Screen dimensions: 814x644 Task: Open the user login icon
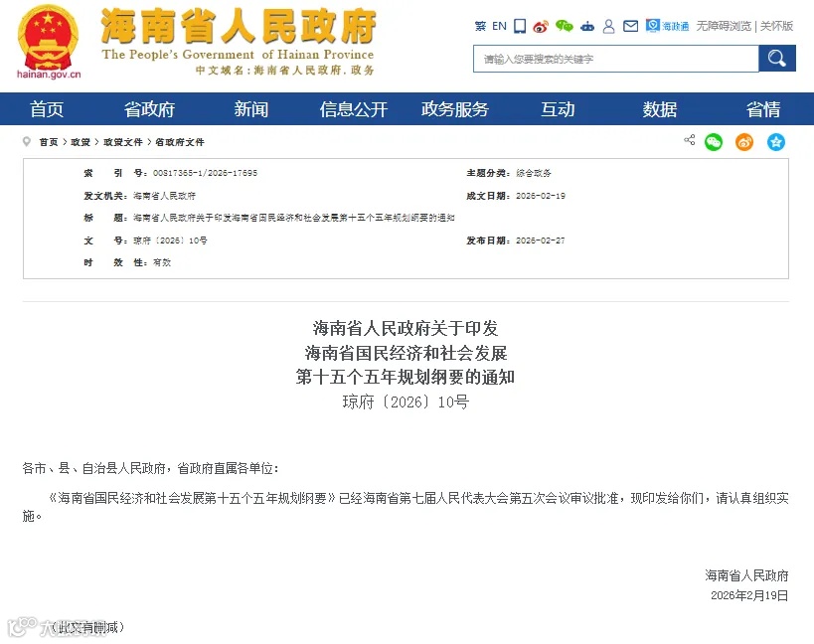point(609,26)
